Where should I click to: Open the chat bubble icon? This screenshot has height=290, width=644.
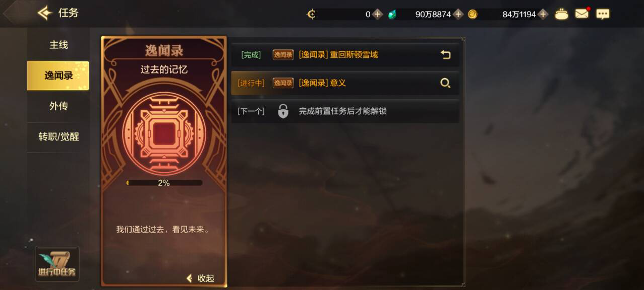603,14
